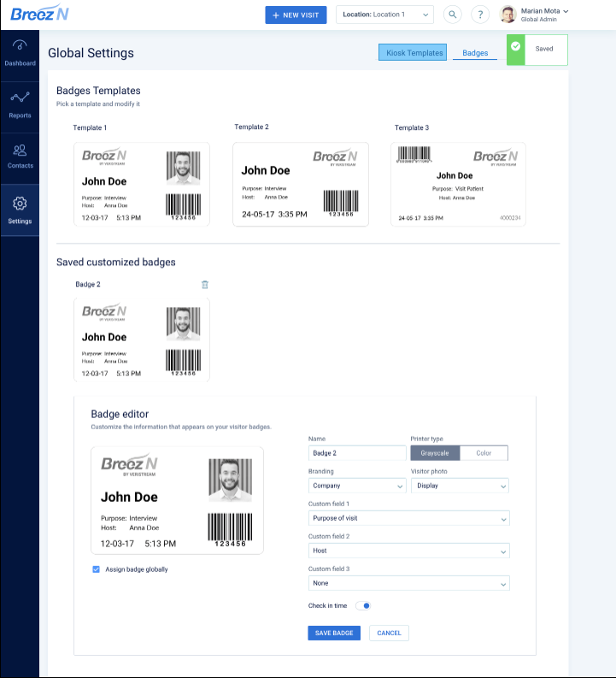The height and width of the screenshot is (678, 616).
Task: Click the CANCEL button
Action: tap(389, 633)
